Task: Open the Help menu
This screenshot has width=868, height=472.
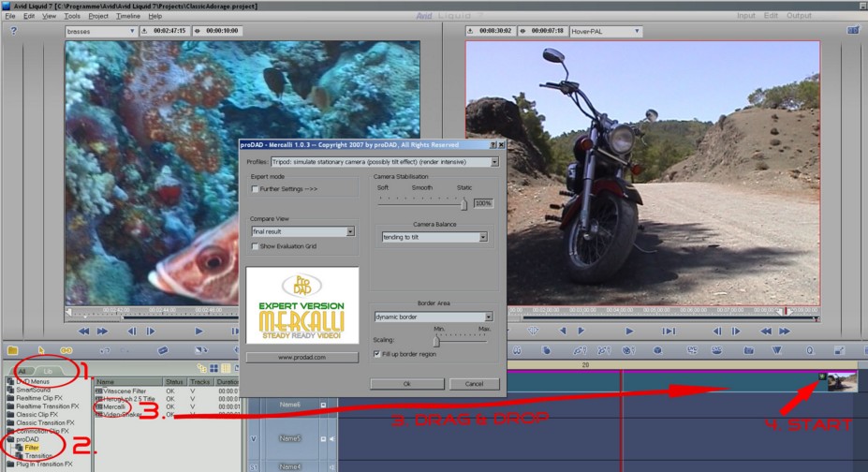Action: coord(155,16)
